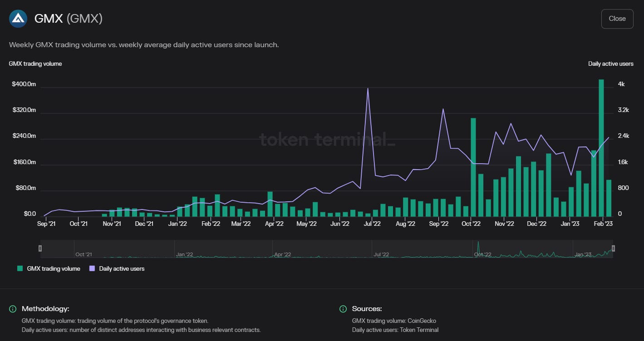
Task: Grab the right range selector handle
Action: tap(613, 248)
